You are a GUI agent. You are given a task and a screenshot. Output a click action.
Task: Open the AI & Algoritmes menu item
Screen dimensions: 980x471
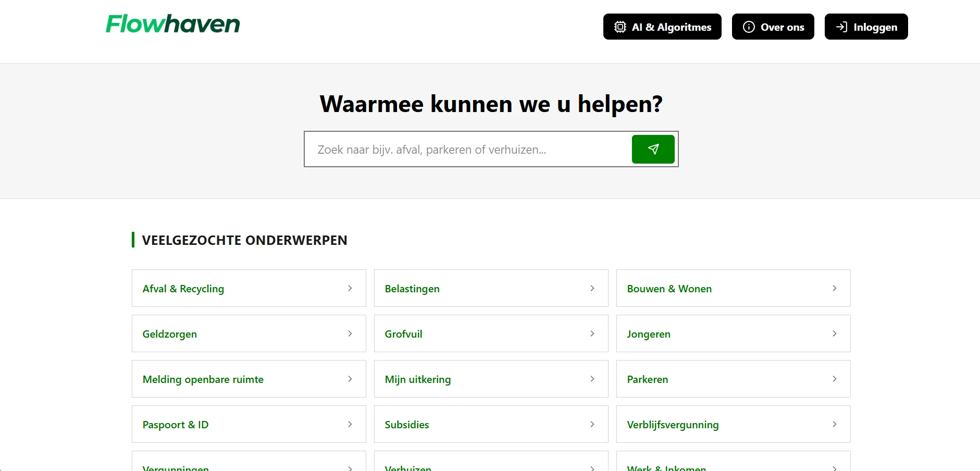click(662, 27)
